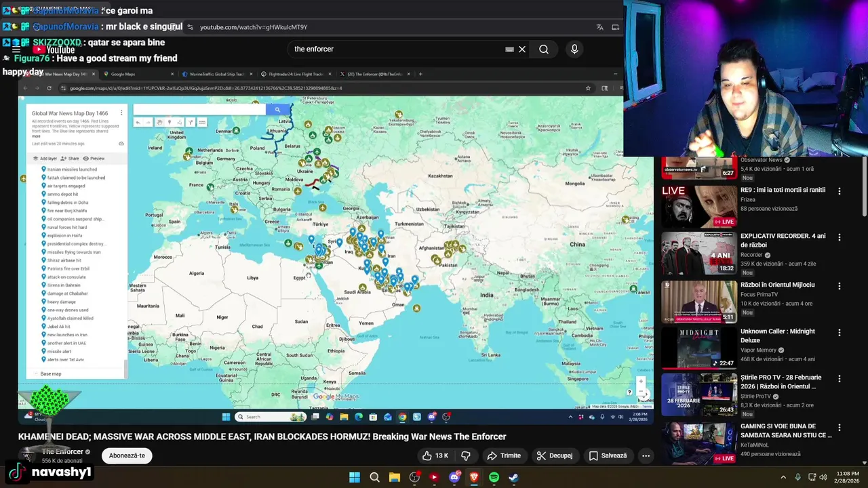This screenshot has height=488, width=868.
Task: Select My Maps add directions tool
Action: click(191, 123)
